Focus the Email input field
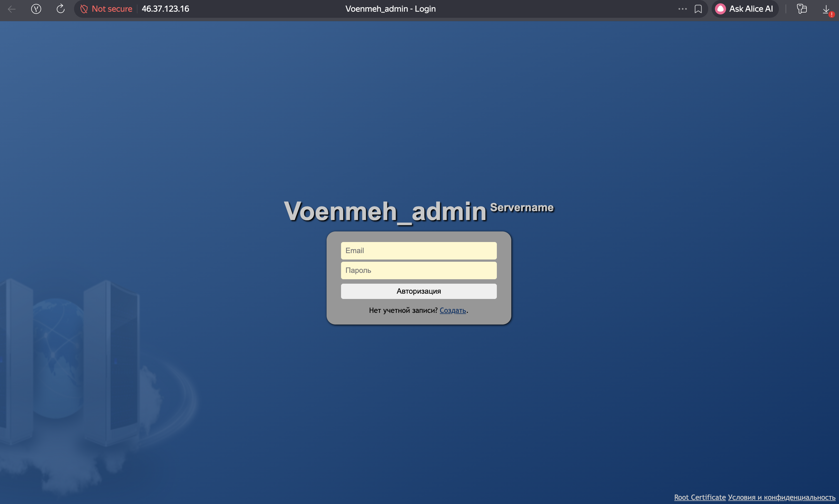839x504 pixels. point(418,251)
